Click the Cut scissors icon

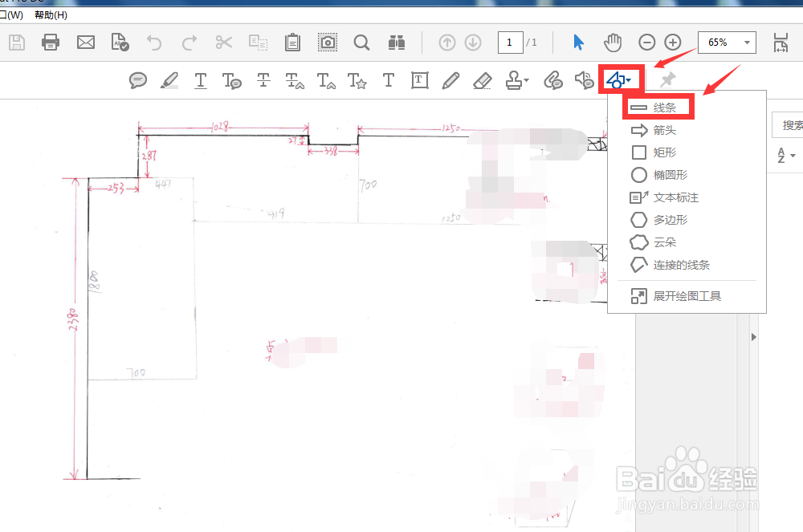(x=224, y=42)
